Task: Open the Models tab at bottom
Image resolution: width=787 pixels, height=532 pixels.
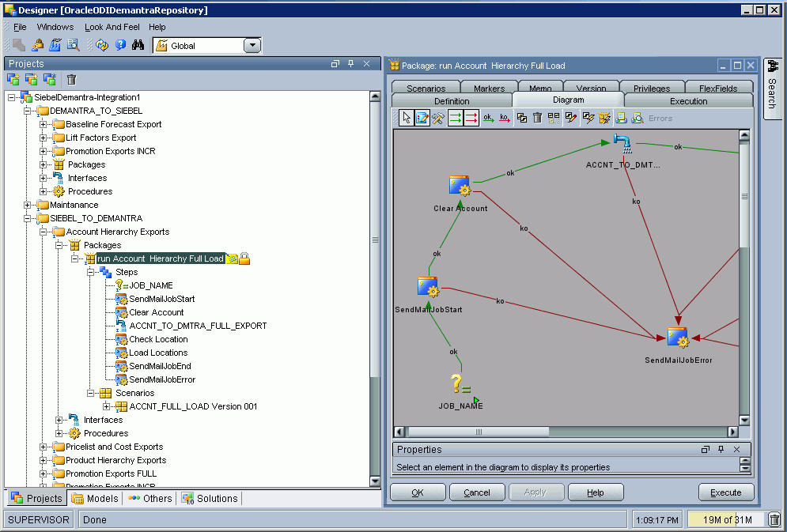Action: click(96, 499)
